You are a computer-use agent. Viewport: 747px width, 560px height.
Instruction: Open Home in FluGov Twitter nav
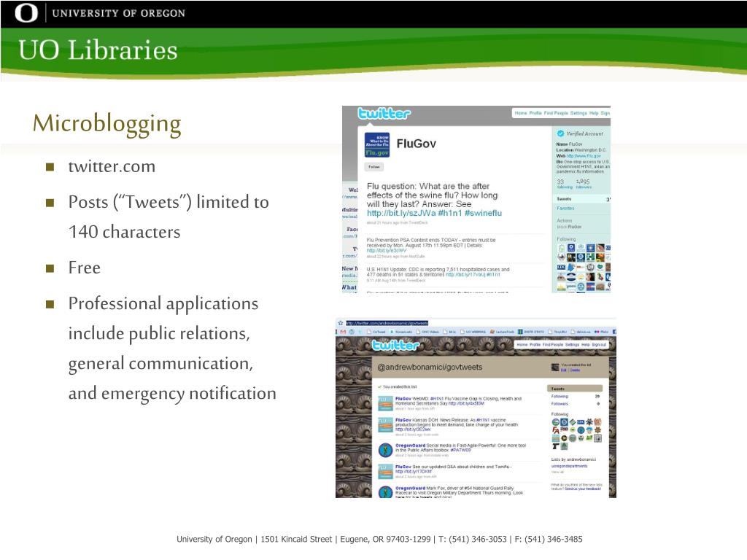coord(521,113)
